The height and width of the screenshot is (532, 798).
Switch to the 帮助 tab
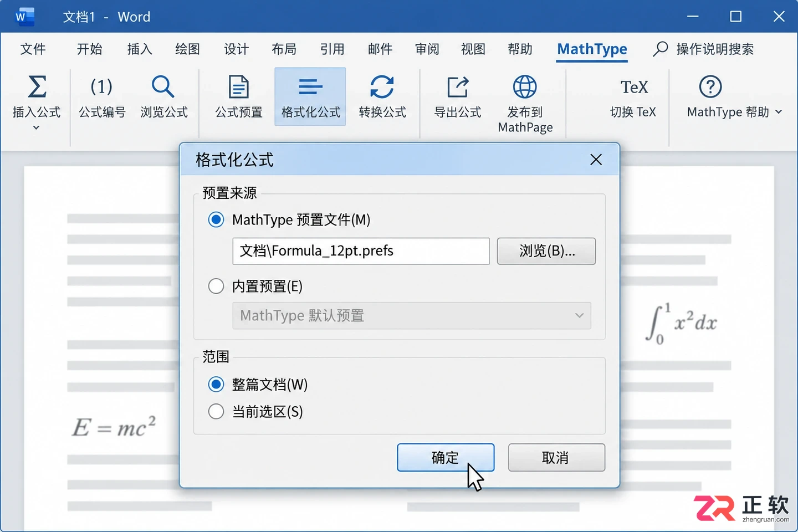tap(520, 49)
